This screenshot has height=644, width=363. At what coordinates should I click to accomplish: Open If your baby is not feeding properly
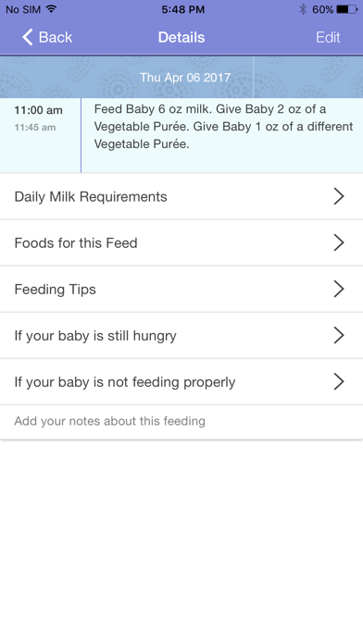point(181,382)
